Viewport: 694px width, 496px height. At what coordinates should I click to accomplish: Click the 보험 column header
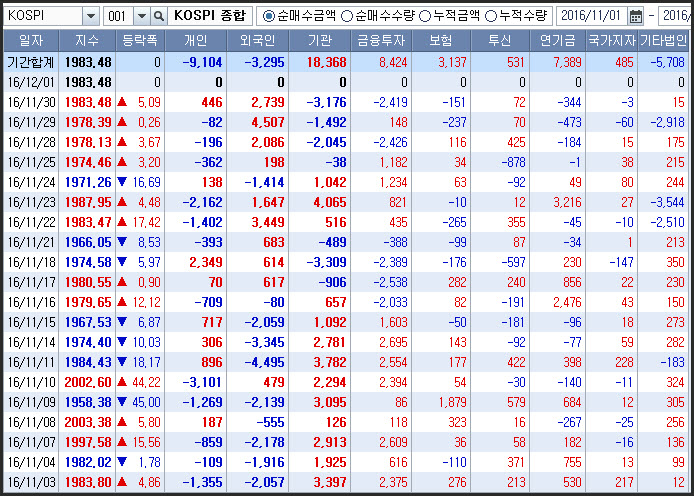click(x=441, y=41)
